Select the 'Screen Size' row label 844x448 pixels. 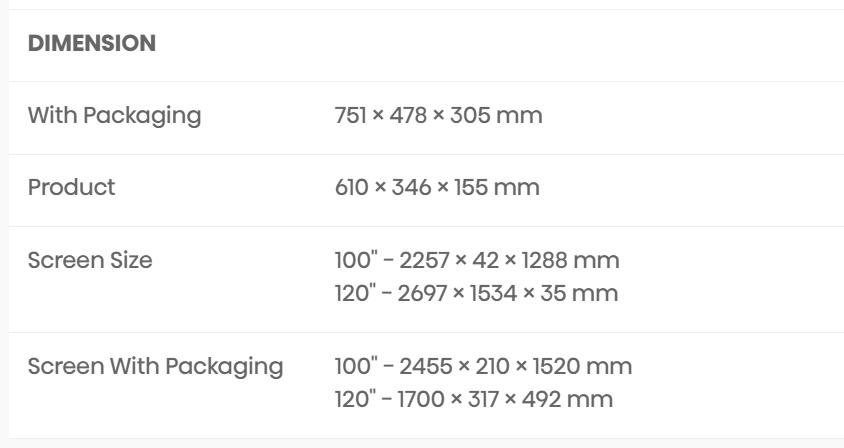pos(90,260)
